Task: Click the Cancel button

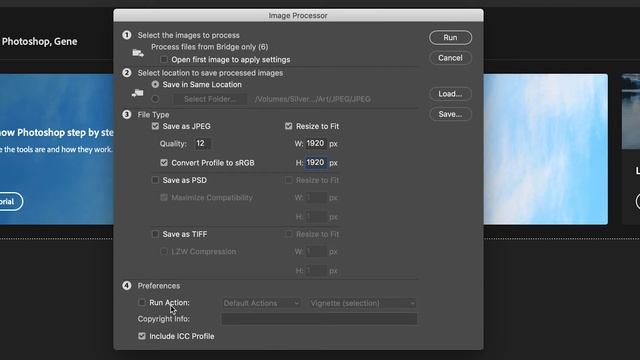Action: coord(450,58)
